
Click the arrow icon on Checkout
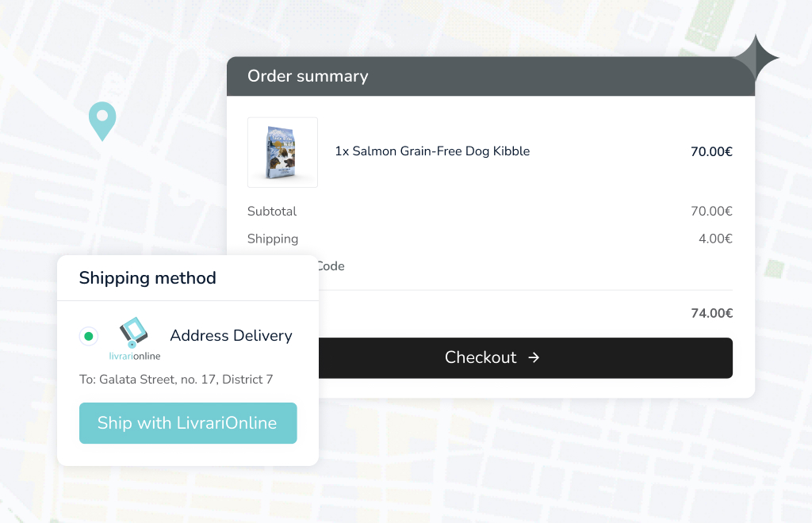pyautogui.click(x=534, y=357)
